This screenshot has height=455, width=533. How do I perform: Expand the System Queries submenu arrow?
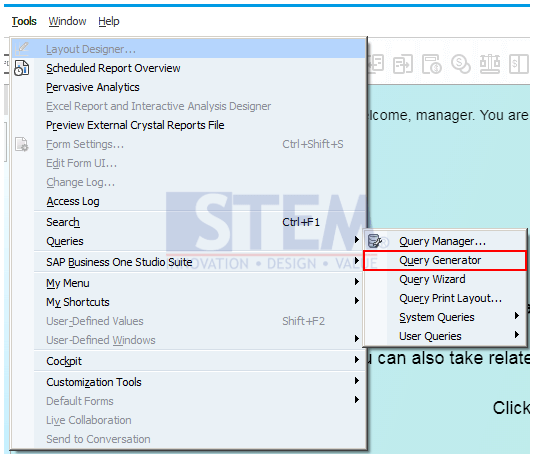coord(517,316)
